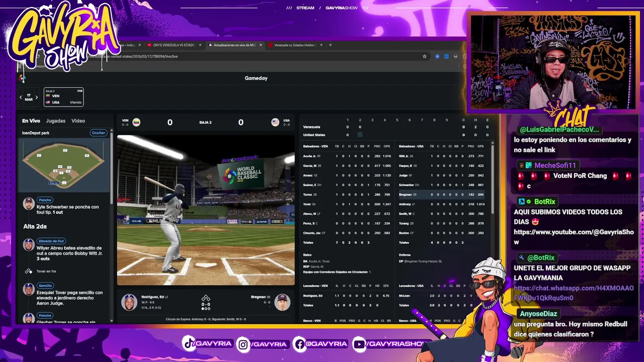Go to next date with right arrow
Viewport: 644px width, 362px height.
(x=36, y=97)
